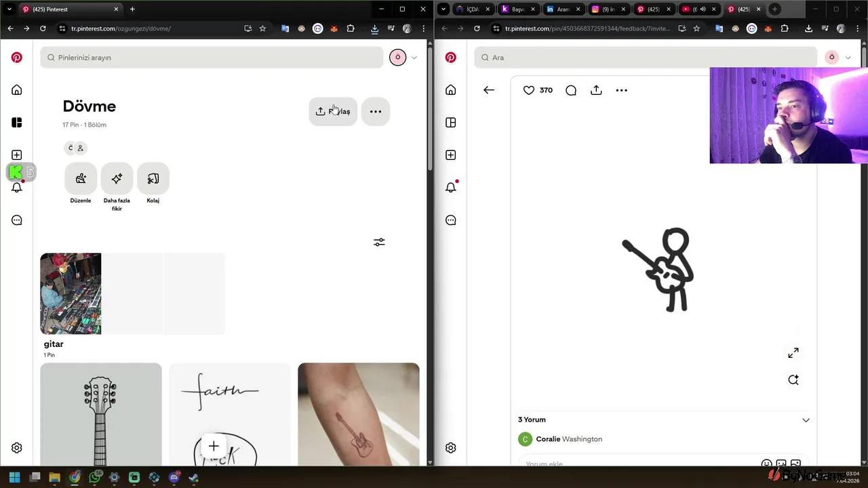The height and width of the screenshot is (488, 868).
Task: Open tab search dropdown in right browser
Action: [x=443, y=9]
